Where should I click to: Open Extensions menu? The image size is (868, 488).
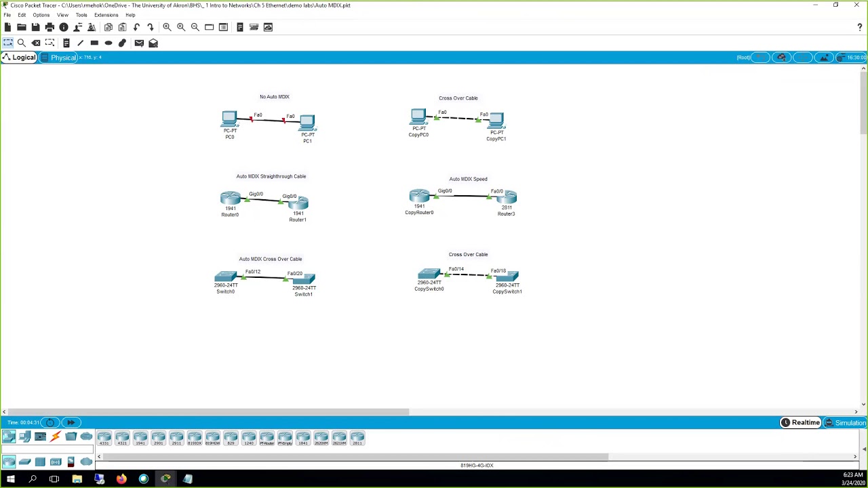tap(106, 15)
